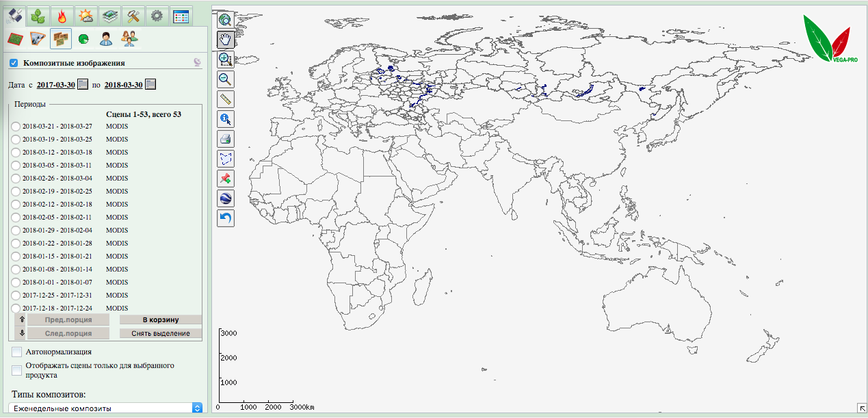Open the Еженедельные композиты dropdown
The image size is (868, 418).
click(x=107, y=408)
